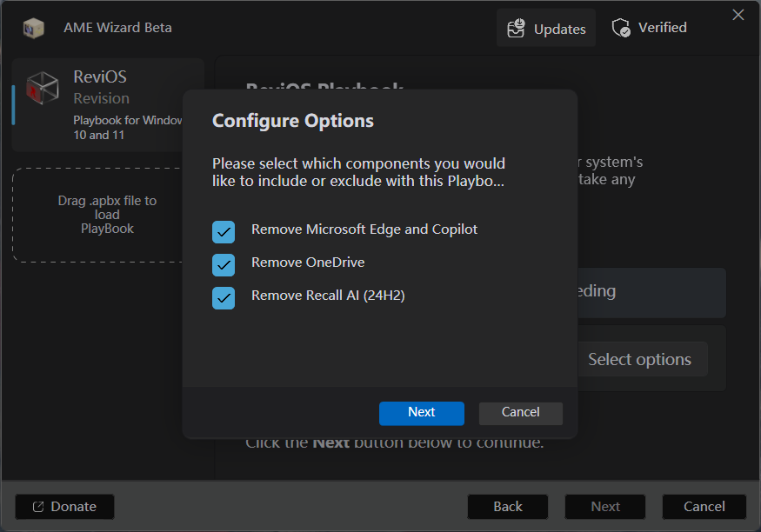Screen dimensions: 761x532
Task: Disable the Remove Recall AI (24H2) checkbox
Action: click(224, 297)
